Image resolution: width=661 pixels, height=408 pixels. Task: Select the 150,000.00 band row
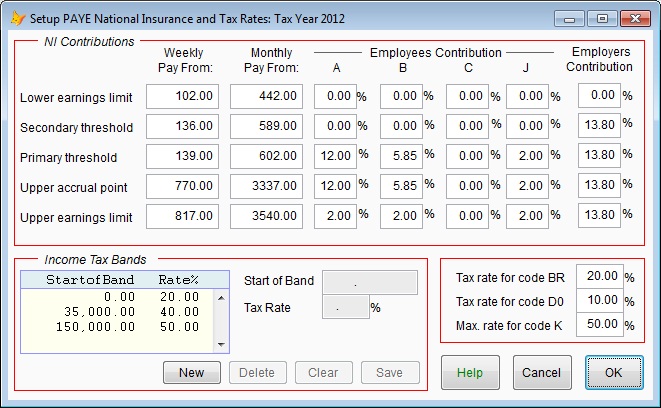[117, 327]
